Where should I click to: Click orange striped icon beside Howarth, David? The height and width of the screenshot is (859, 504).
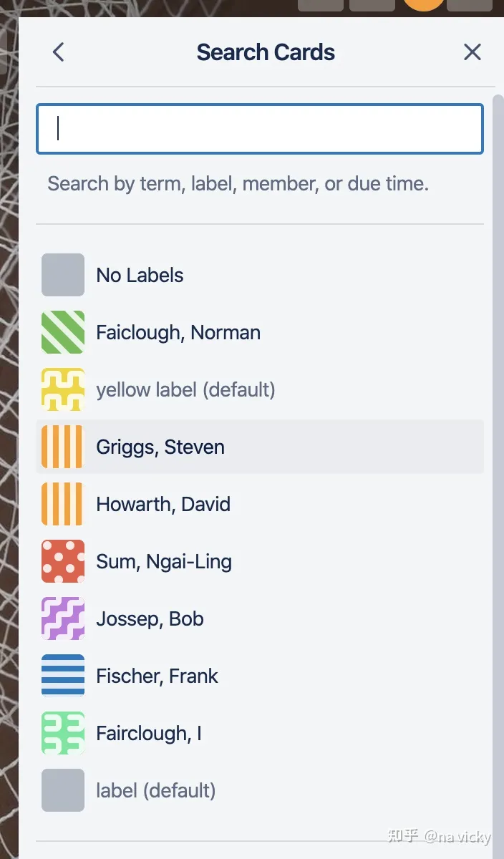coord(63,504)
